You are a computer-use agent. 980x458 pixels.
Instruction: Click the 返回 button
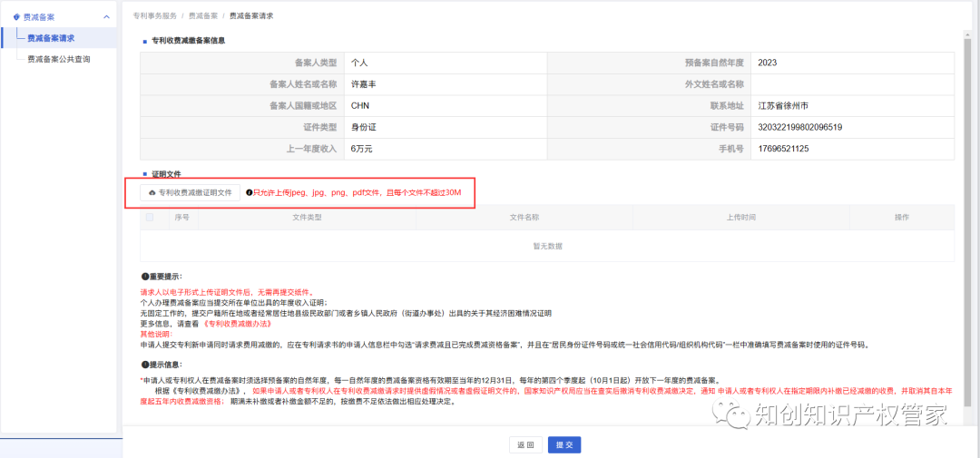pos(525,445)
